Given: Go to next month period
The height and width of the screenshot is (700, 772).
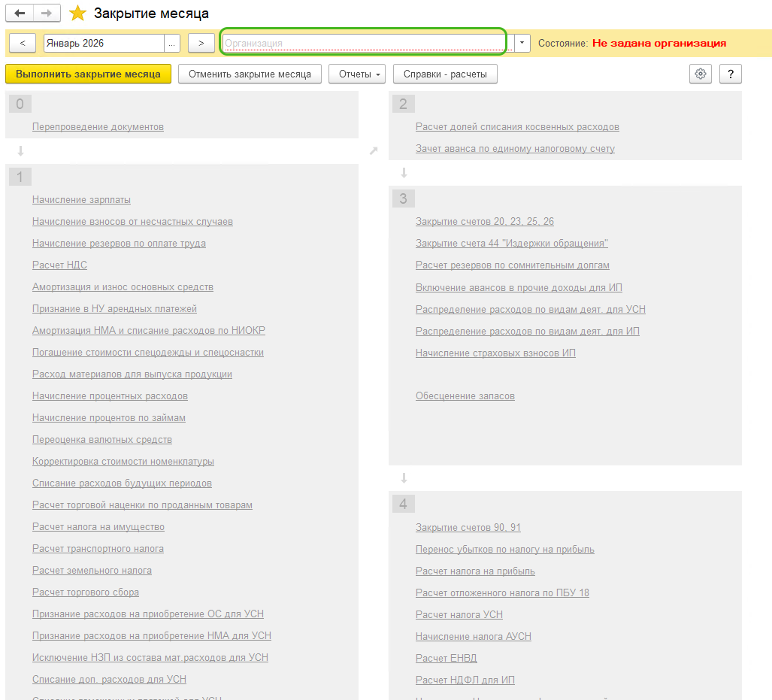Looking at the screenshot, I should pyautogui.click(x=201, y=43).
